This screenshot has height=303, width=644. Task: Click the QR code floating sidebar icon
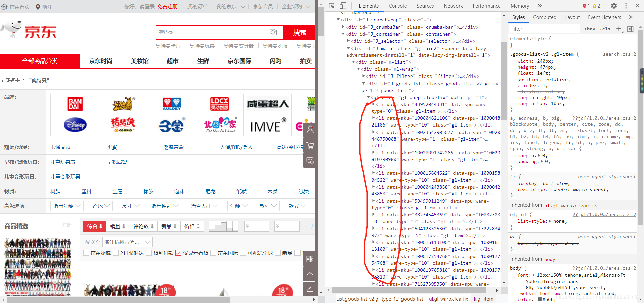(x=310, y=259)
